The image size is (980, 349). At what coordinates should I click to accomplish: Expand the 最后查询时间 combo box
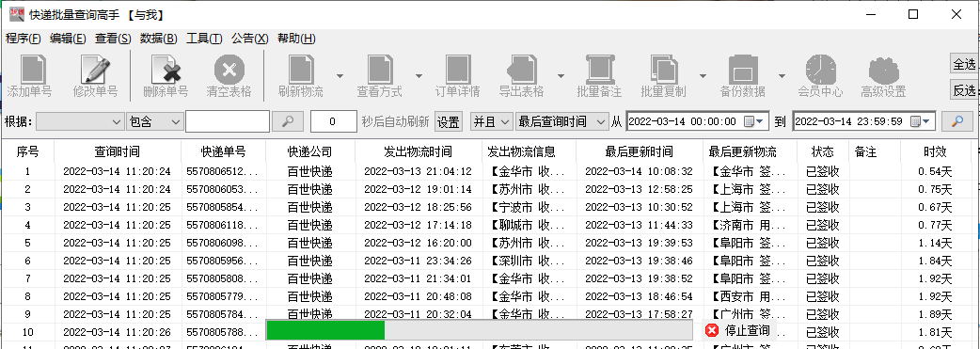561,121
